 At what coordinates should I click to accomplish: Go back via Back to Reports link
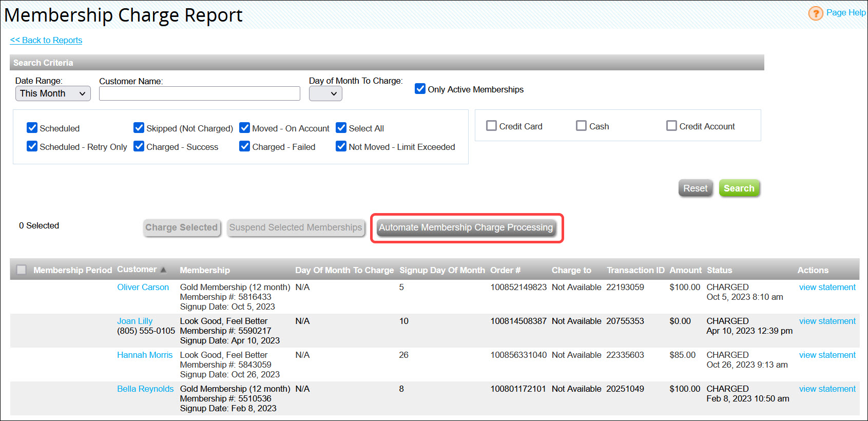coord(46,40)
